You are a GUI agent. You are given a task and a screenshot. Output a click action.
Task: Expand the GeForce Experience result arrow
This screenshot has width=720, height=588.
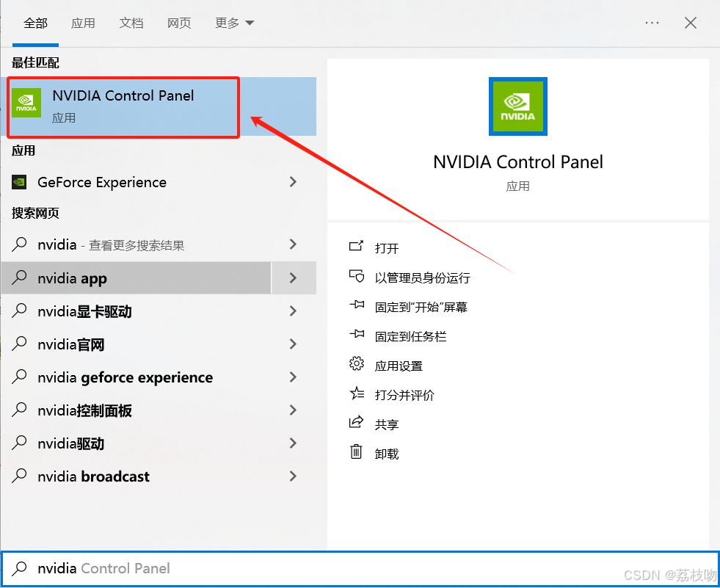click(x=293, y=182)
